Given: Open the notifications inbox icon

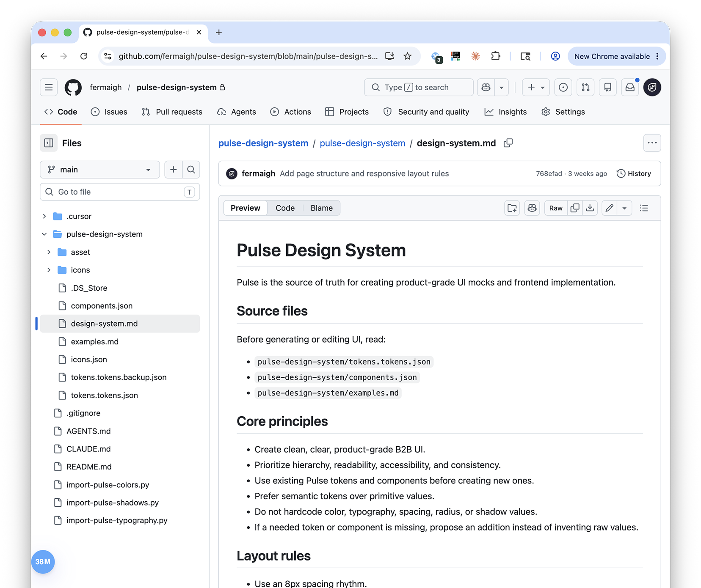Looking at the screenshot, I should [x=630, y=87].
